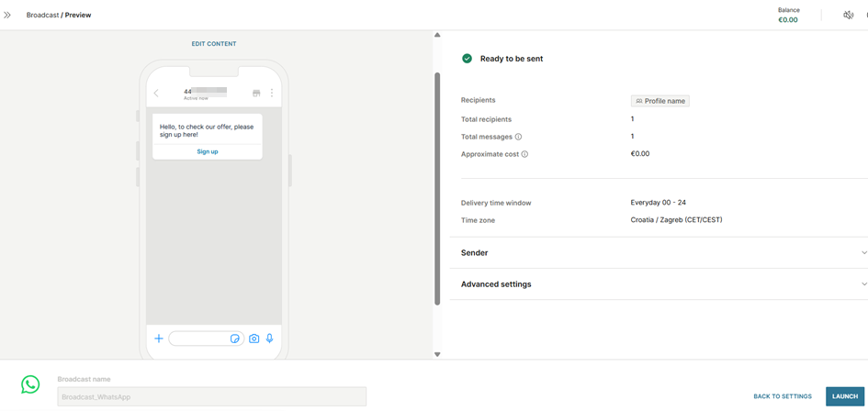Click the Approximate cost info icon
The height and width of the screenshot is (411, 868).
pyautogui.click(x=524, y=154)
